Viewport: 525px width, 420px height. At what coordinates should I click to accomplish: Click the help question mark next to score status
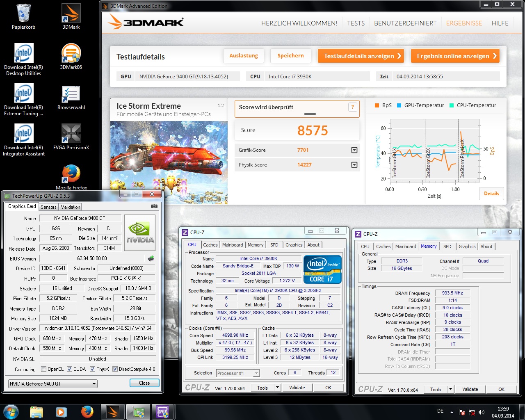point(352,107)
